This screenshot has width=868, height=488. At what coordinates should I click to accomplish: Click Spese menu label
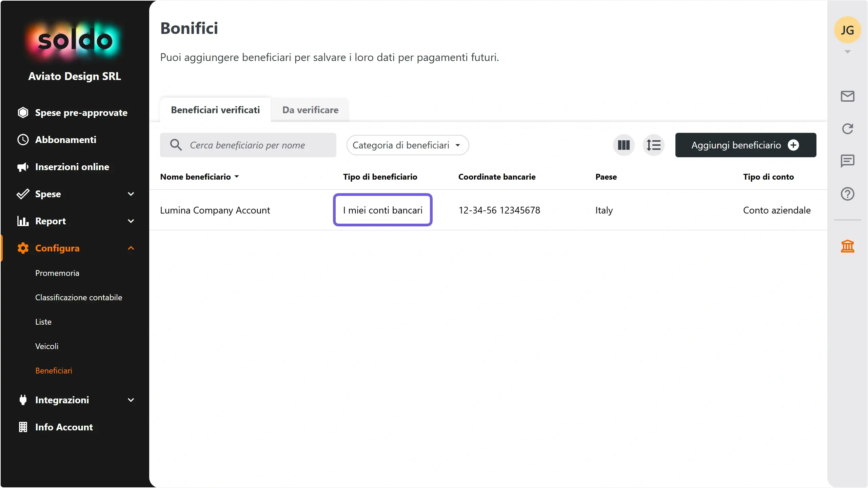point(48,194)
